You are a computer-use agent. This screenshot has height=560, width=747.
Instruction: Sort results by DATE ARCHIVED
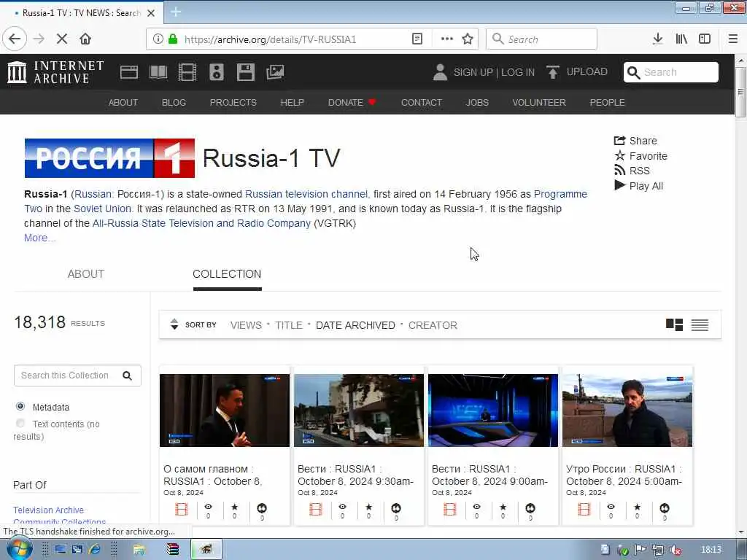355,325
